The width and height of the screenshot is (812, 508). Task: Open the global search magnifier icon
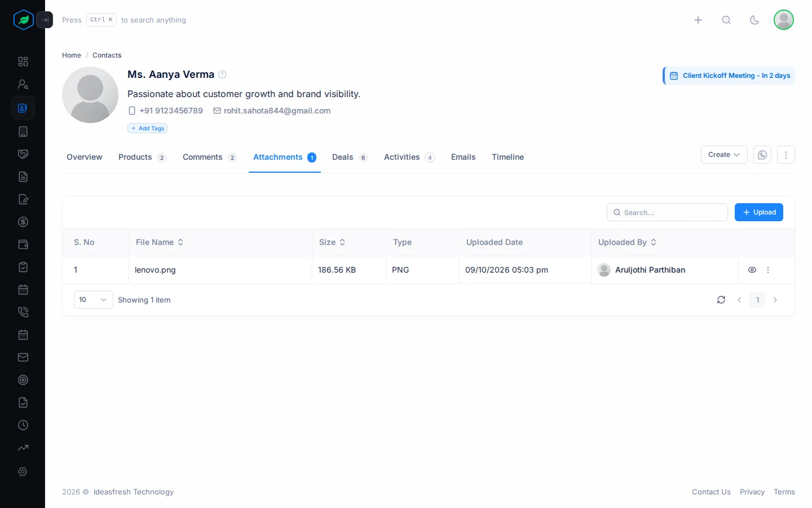point(726,20)
